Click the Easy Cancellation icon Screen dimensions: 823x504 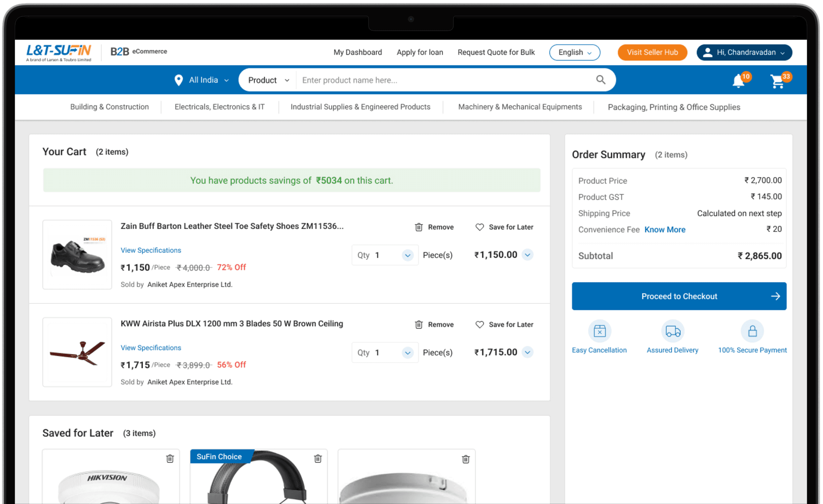coord(599,331)
